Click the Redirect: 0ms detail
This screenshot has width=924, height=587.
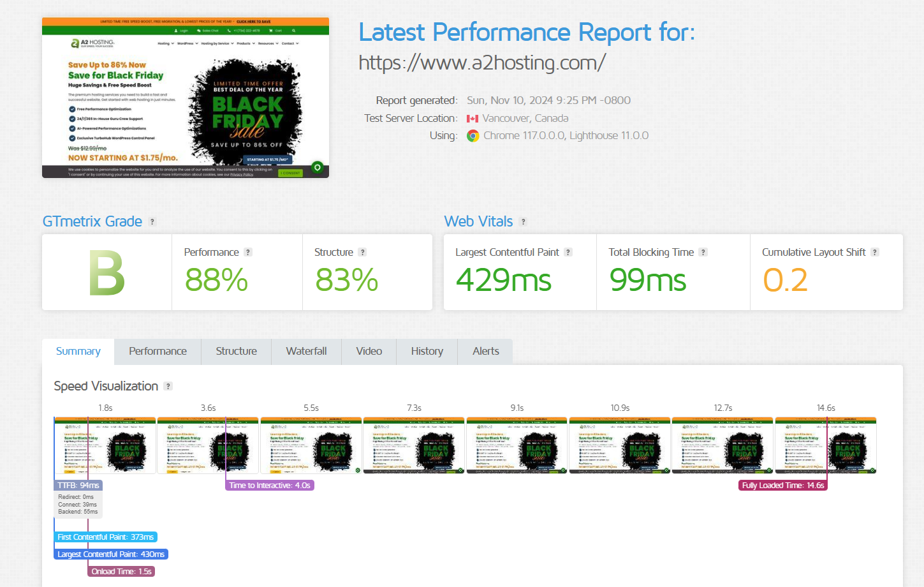[76, 497]
